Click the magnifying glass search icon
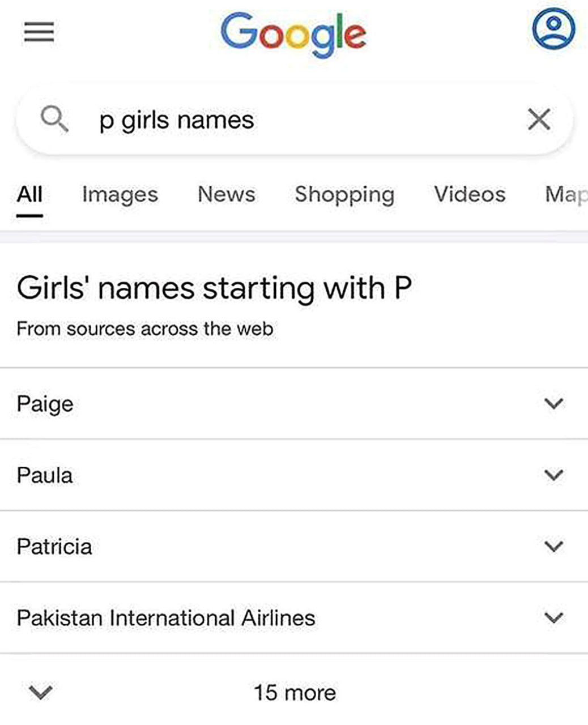 pos(54,120)
